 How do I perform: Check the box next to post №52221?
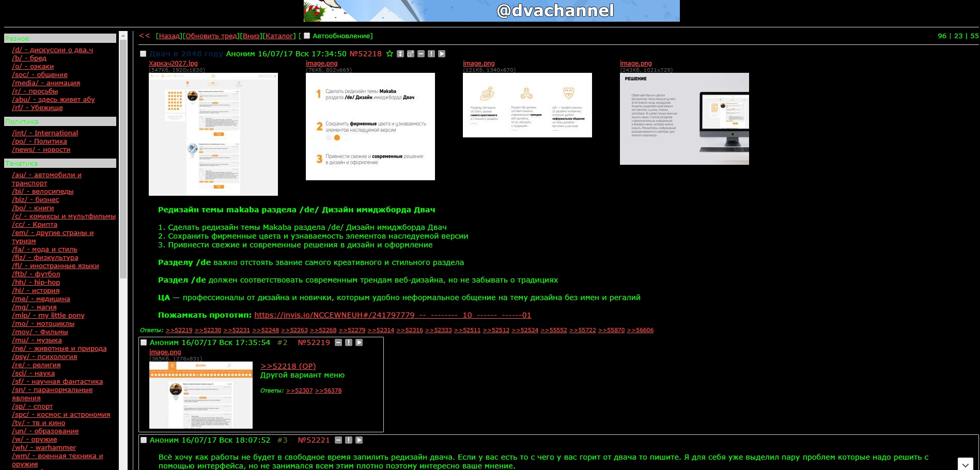144,440
